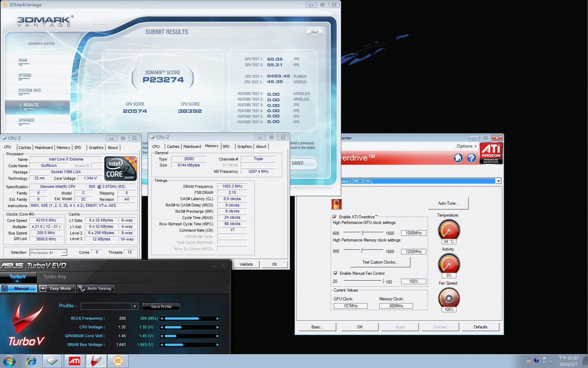Image resolution: width=588 pixels, height=368 pixels.
Task: Decrease CPU Voltage with left arrow
Action: point(162,327)
